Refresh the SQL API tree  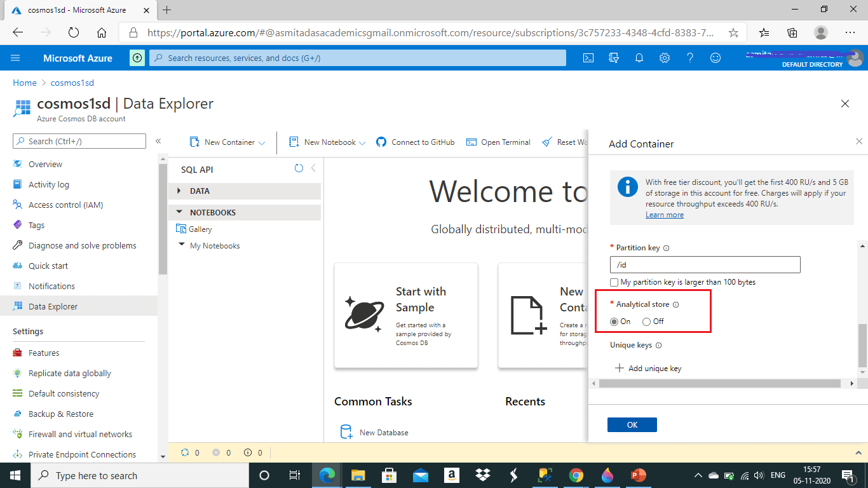point(299,168)
